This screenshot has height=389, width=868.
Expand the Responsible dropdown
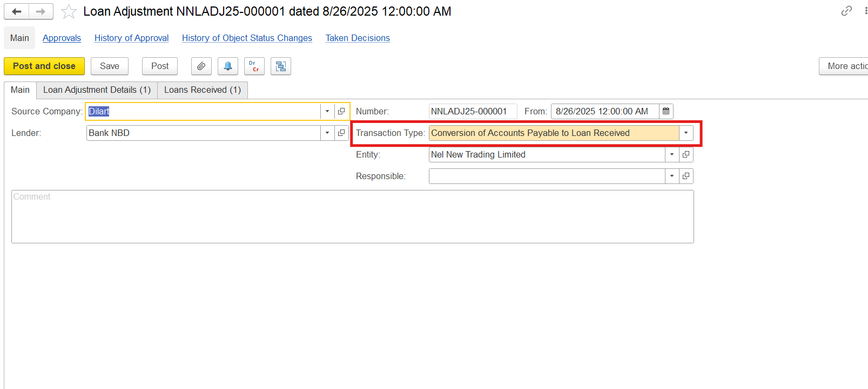point(672,176)
